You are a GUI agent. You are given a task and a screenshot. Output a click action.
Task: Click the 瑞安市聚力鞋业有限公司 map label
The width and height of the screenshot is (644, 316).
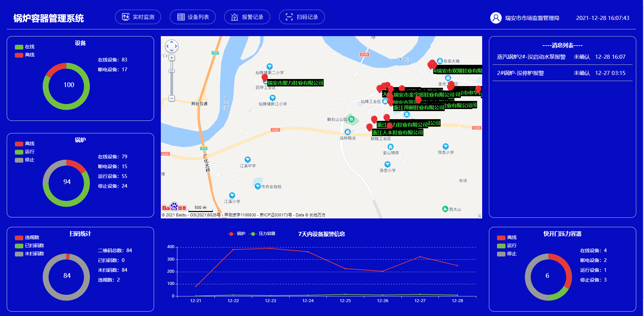coord(296,83)
